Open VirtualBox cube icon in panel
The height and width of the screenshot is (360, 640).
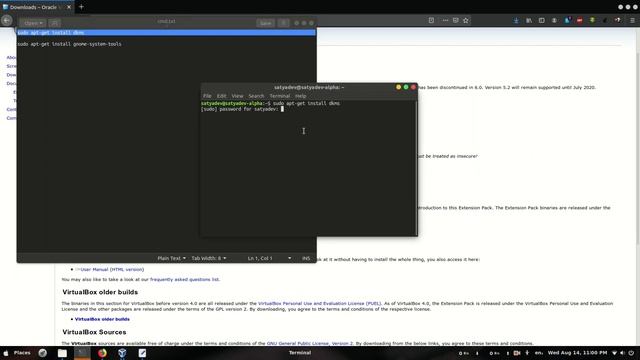122,353
